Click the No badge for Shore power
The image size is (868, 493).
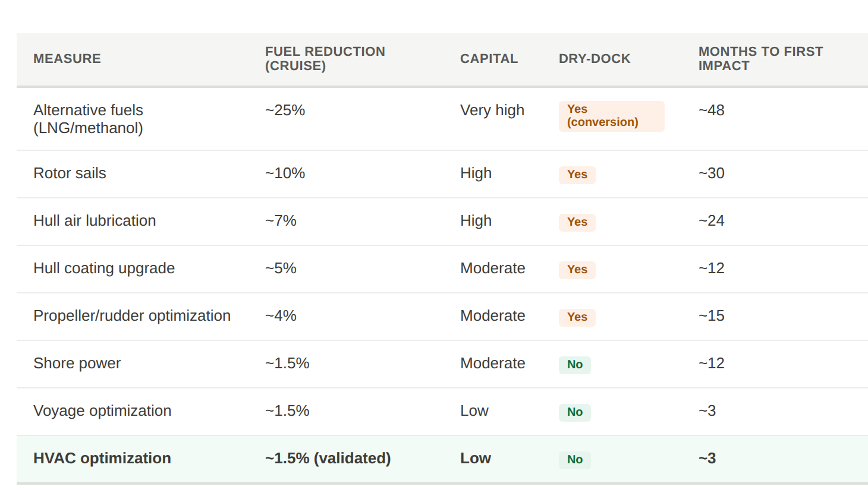(574, 365)
